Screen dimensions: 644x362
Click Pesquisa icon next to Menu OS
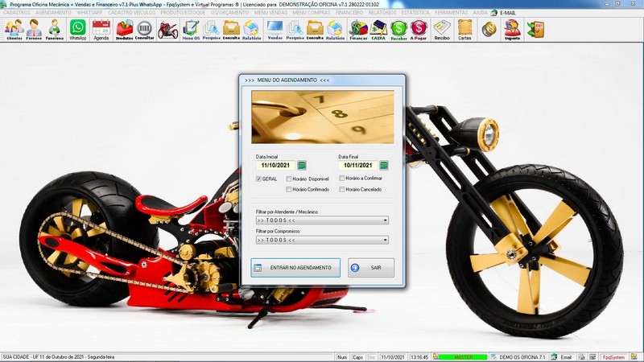tap(211, 30)
